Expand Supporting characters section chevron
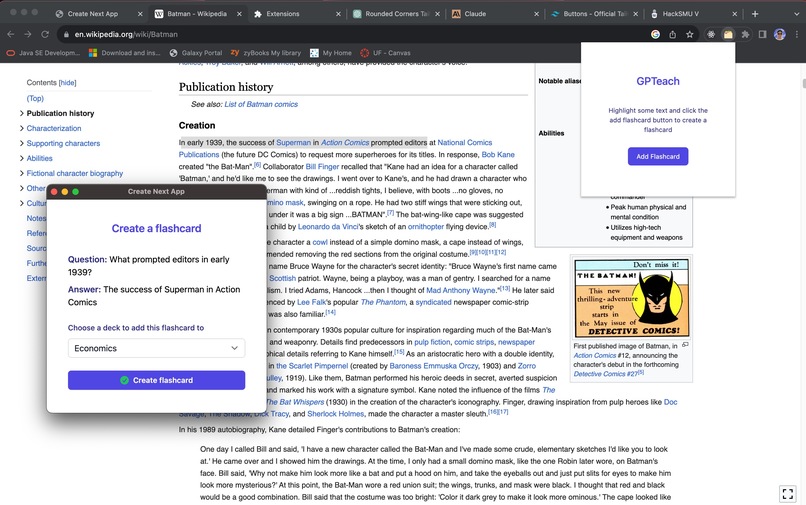 pyautogui.click(x=22, y=143)
